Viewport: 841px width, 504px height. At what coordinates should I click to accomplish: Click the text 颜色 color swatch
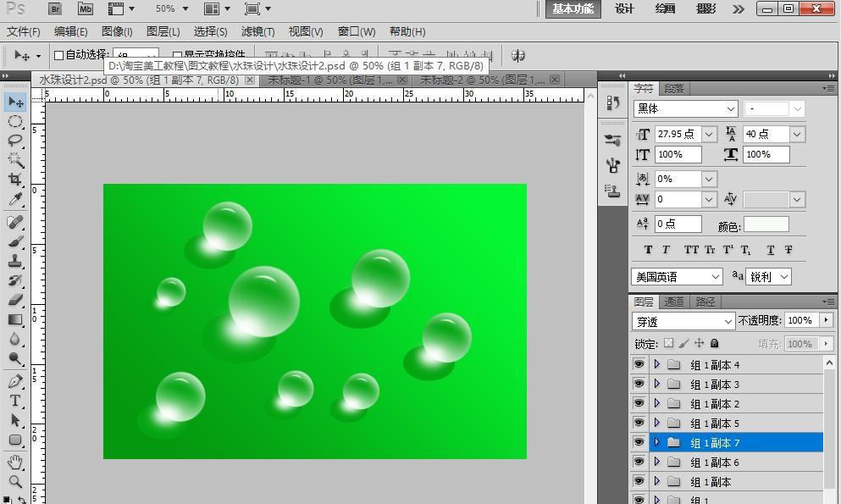[x=766, y=224]
